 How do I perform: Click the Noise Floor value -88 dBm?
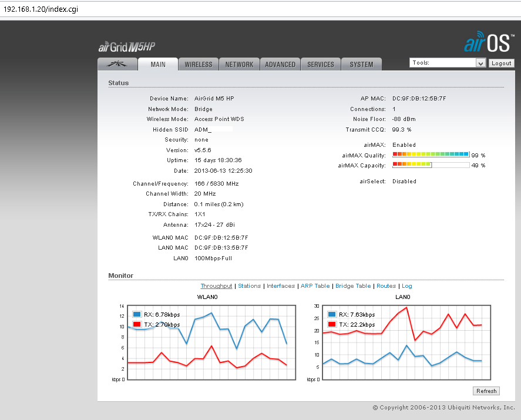click(404, 119)
